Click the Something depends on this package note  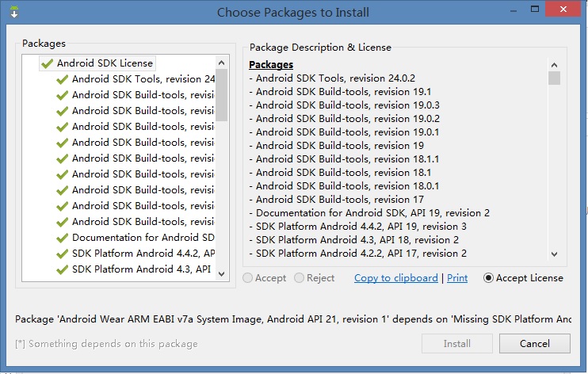coord(106,344)
